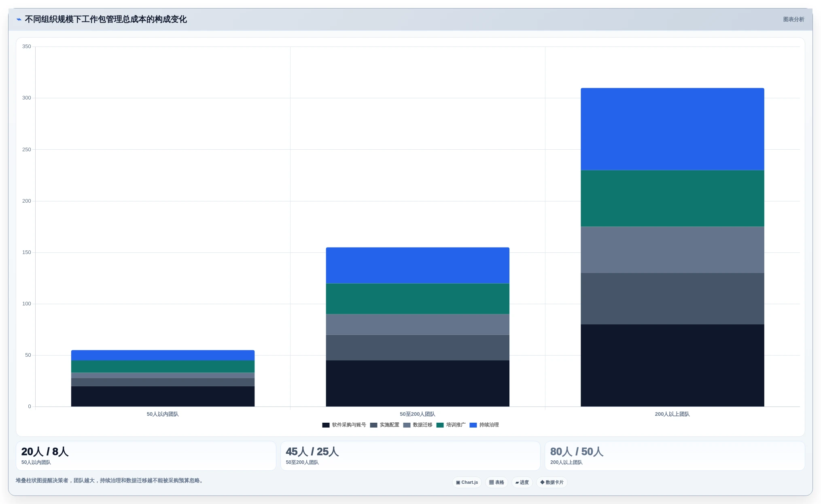The image size is (821, 504).
Task: Click the chart title 不同组织规模下工作包管理总成本的构成变化
Action: (106, 19)
